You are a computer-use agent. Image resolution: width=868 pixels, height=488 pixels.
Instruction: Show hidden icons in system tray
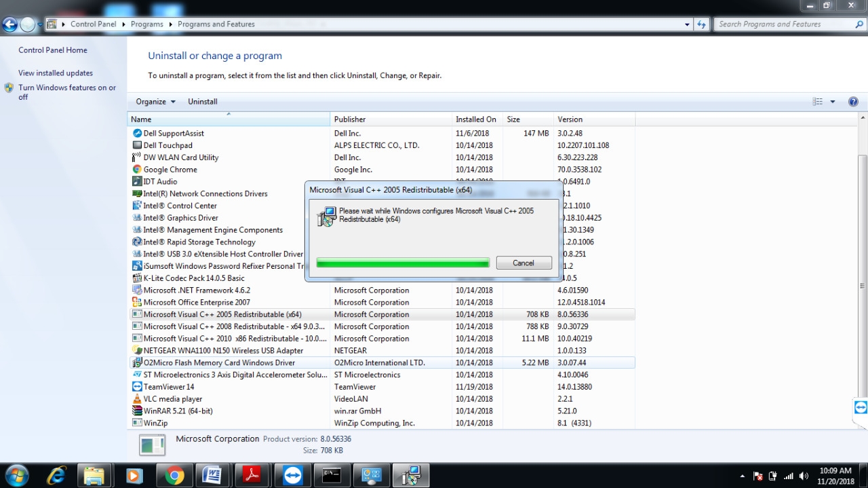coord(742,476)
